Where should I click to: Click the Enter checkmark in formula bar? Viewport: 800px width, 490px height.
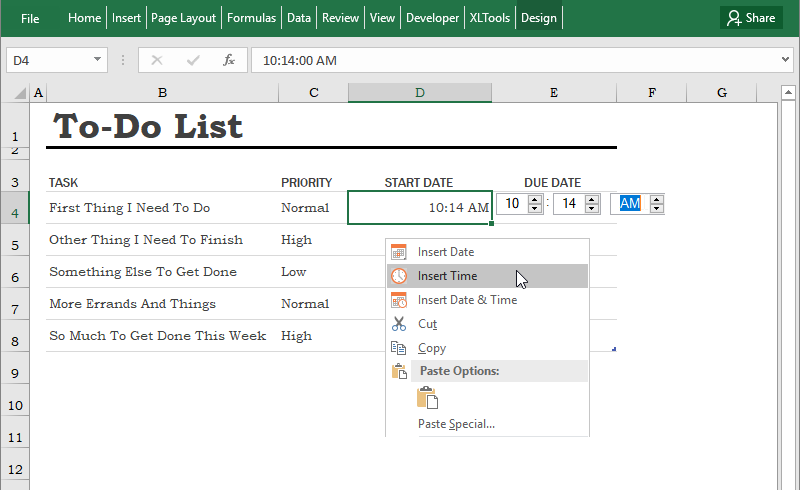tap(193, 60)
